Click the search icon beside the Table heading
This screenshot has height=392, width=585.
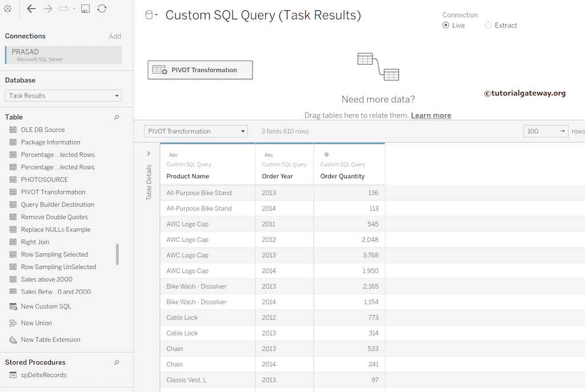click(116, 117)
